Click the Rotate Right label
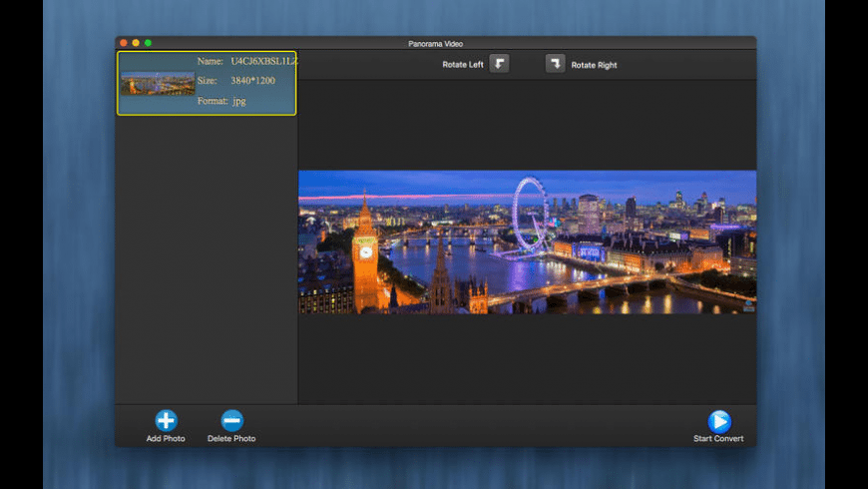This screenshot has width=868, height=489. [x=594, y=65]
